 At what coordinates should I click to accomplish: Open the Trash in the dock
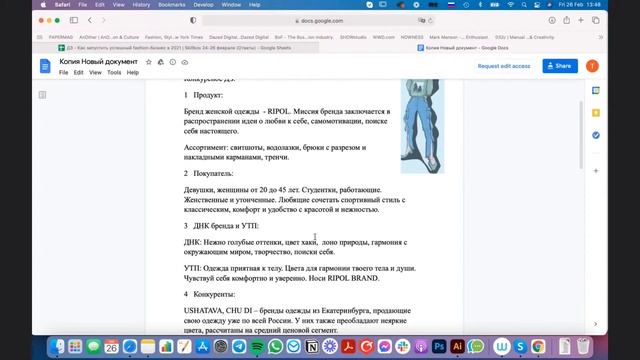pos(583,347)
